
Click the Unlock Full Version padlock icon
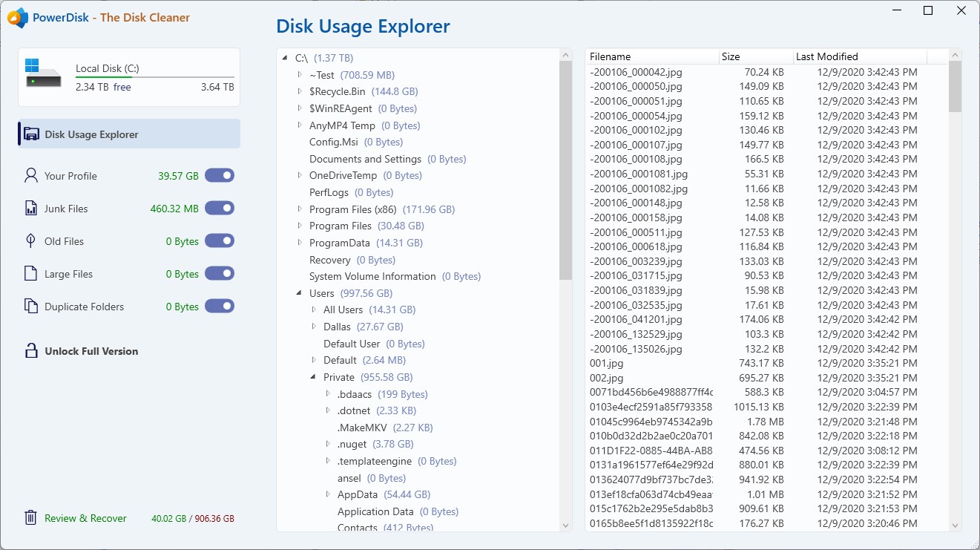point(31,351)
